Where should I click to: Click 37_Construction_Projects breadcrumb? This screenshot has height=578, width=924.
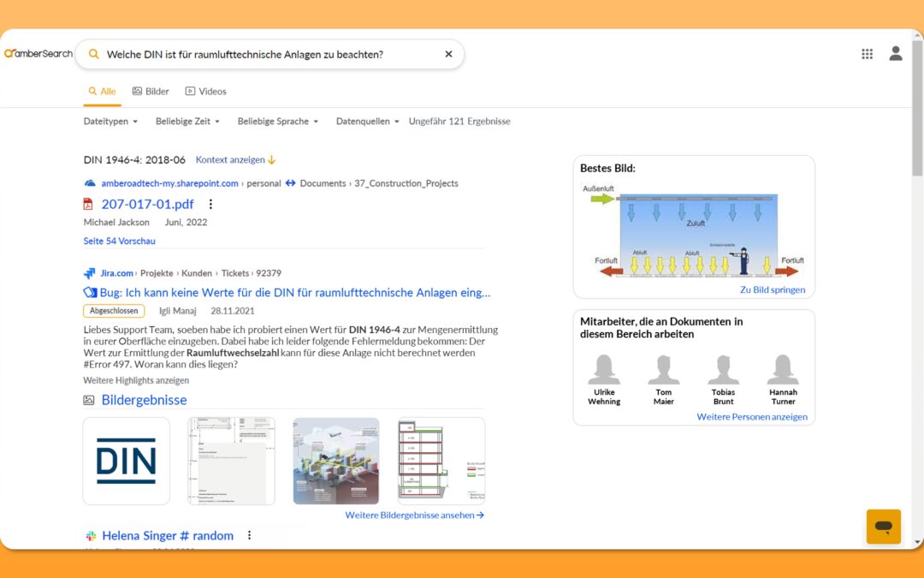[x=406, y=183]
